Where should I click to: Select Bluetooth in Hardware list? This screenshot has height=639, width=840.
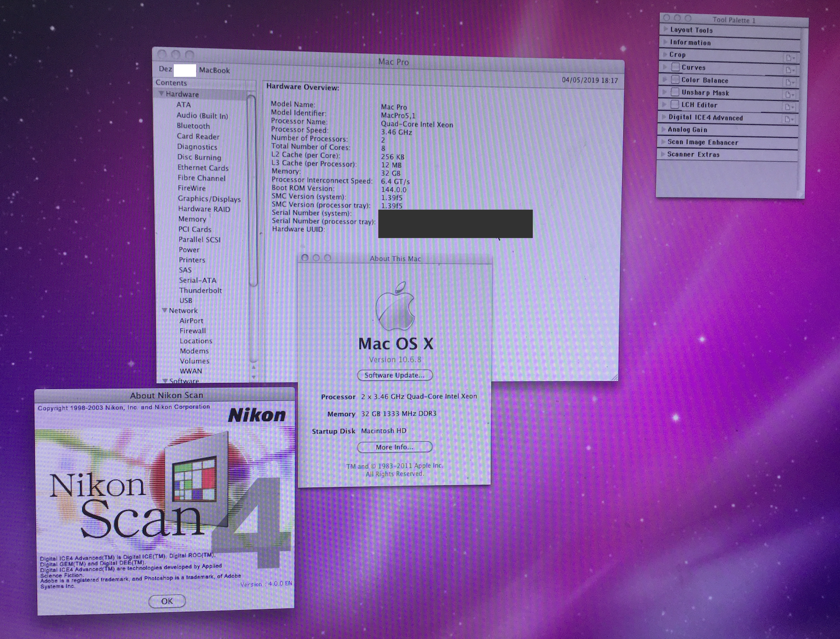[x=193, y=126]
